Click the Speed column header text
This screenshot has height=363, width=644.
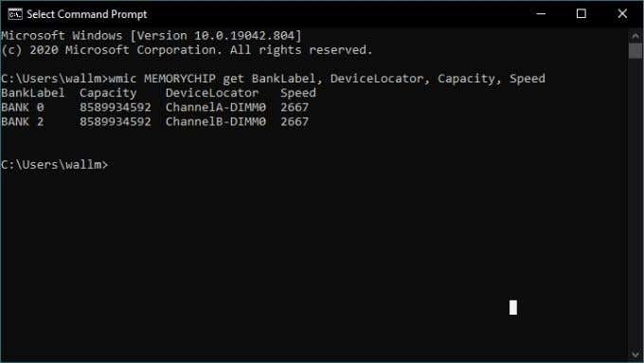pos(298,93)
